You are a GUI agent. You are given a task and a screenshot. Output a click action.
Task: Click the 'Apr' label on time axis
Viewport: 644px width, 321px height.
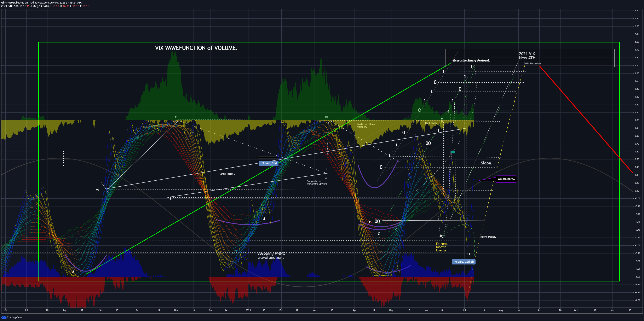pos(354,310)
